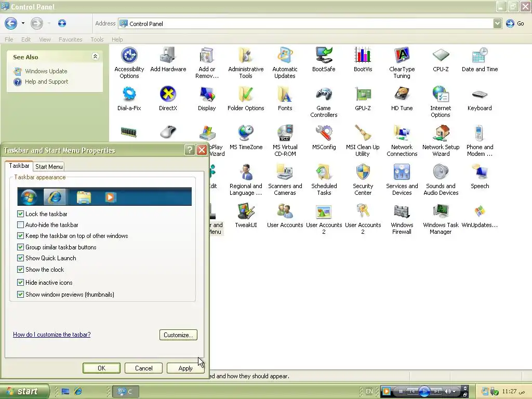The height and width of the screenshot is (399, 532).
Task: Toggle Show Quick Launch checkbox
Action: (x=20, y=258)
